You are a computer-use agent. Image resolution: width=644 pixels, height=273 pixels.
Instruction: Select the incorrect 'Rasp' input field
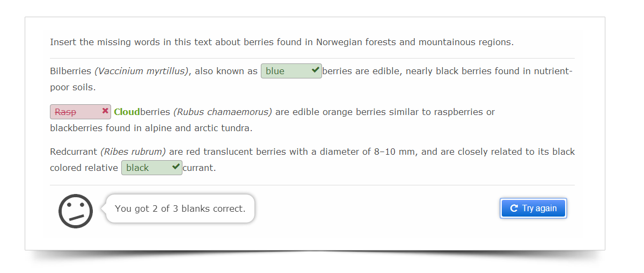point(80,112)
